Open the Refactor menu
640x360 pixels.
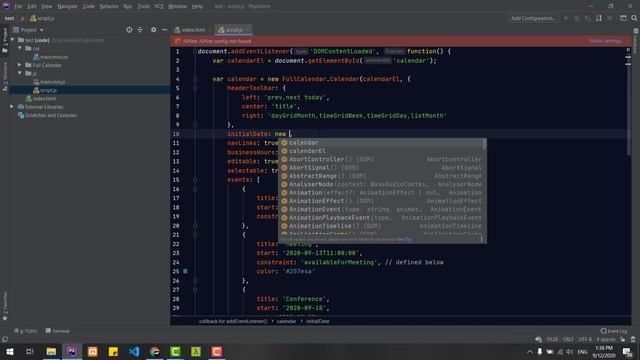point(109,7)
